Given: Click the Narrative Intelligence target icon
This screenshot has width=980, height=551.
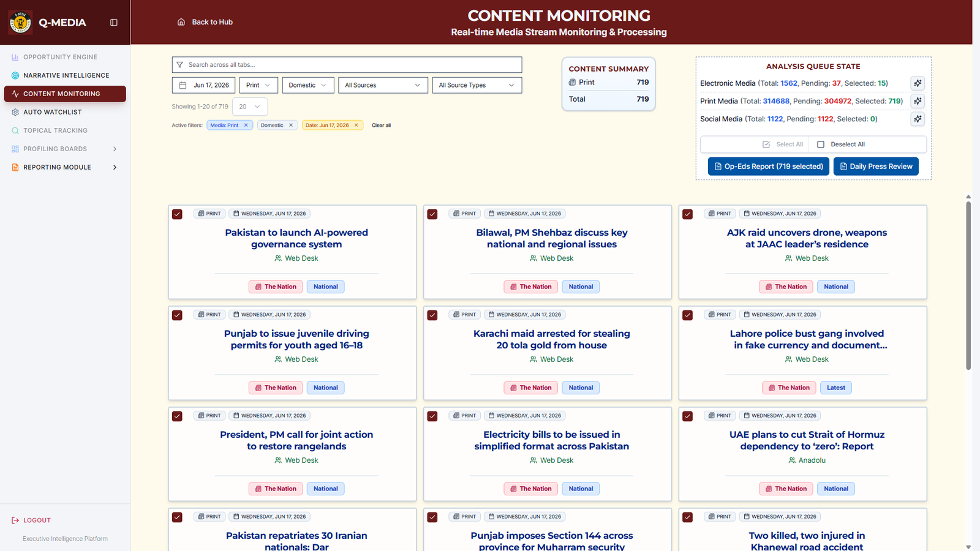Looking at the screenshot, I should [15, 75].
